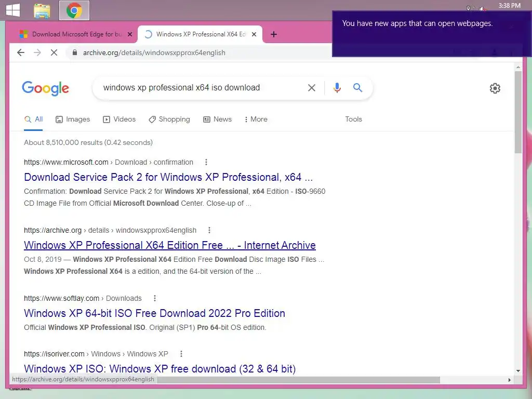Start voice search with the microphone icon
The width and height of the screenshot is (532, 399).
337,88
